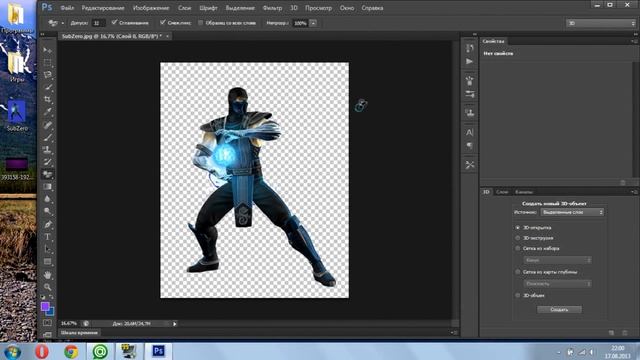Select the Hand tool
The width and height of the screenshot is (640, 360).
(48, 275)
